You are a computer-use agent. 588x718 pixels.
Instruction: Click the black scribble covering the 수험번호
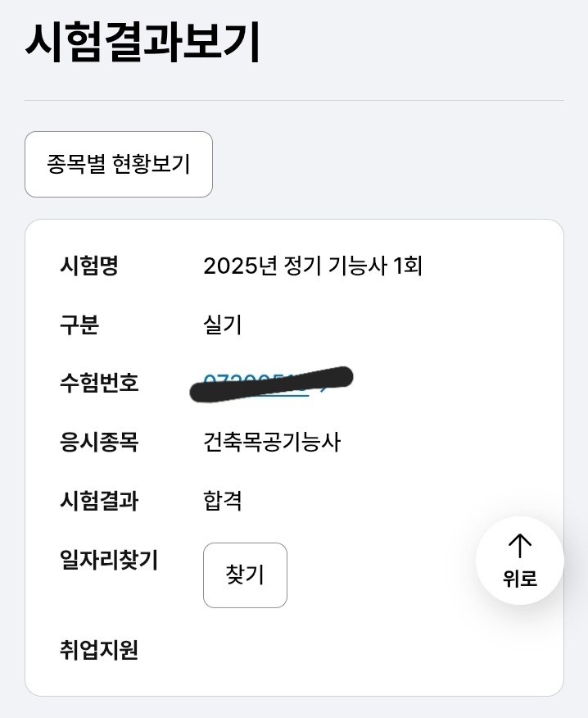pyautogui.click(x=271, y=384)
